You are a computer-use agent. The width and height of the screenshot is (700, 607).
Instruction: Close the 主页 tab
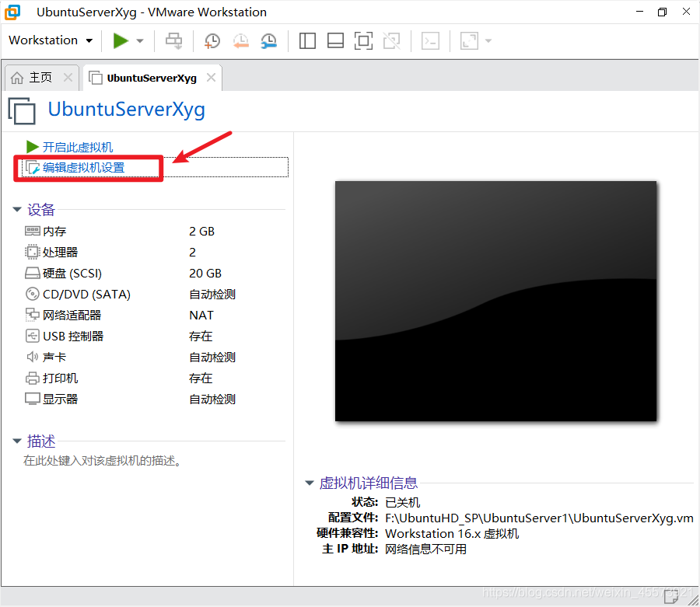pos(68,78)
